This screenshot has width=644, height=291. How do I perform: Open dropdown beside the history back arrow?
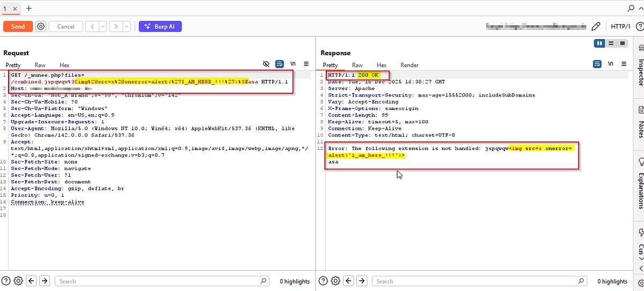(103, 26)
